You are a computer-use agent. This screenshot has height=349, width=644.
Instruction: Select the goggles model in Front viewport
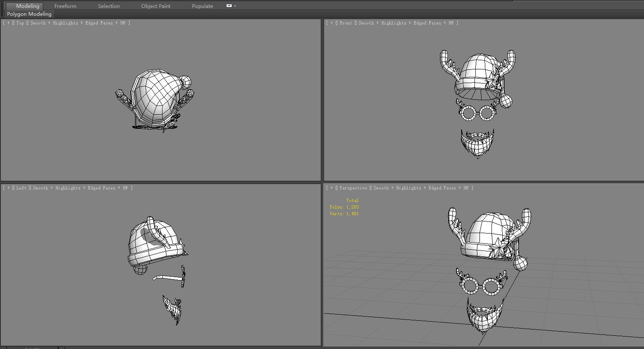pos(478,110)
